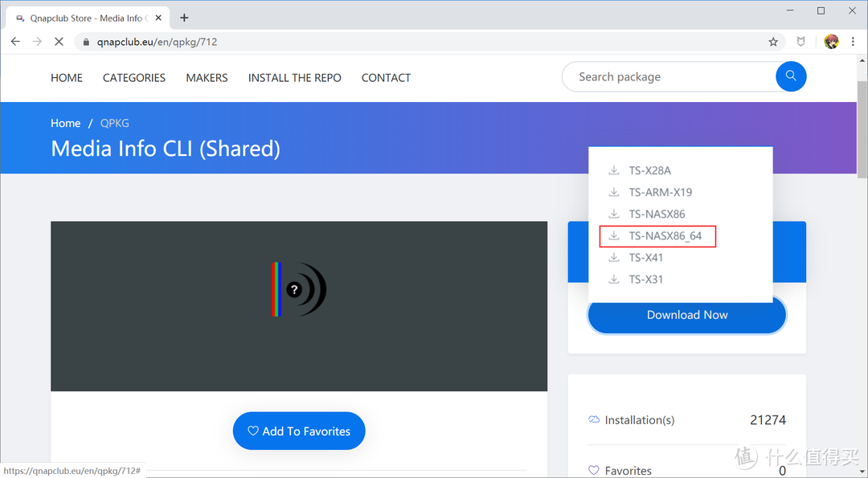The image size is (868, 478).
Task: Open the Chrome profile avatar
Action: (x=831, y=42)
